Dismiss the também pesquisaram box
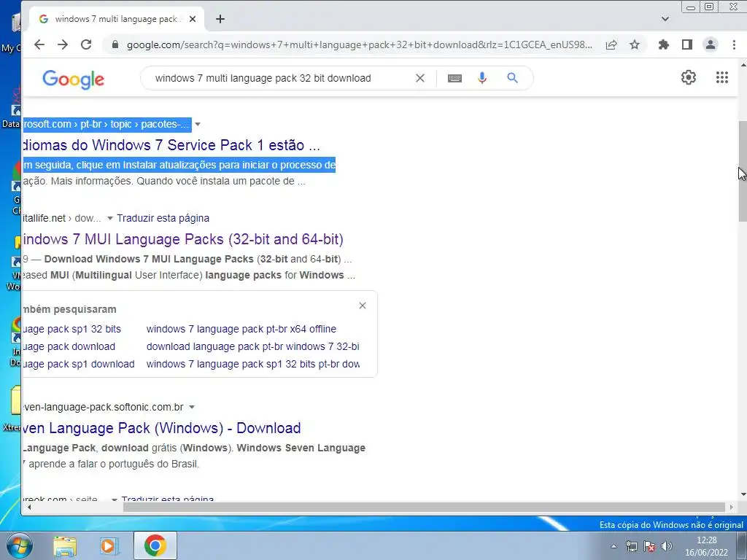This screenshot has width=747, height=560. click(x=363, y=306)
